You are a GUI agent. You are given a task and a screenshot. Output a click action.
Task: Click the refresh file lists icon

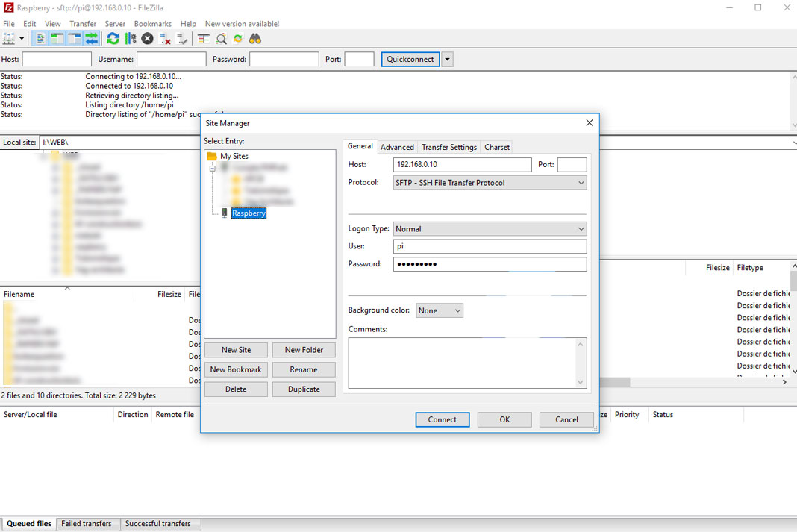tap(113, 39)
